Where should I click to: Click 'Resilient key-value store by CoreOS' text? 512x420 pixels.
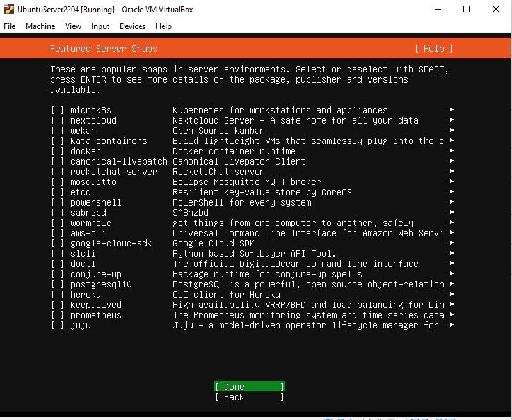click(x=262, y=192)
